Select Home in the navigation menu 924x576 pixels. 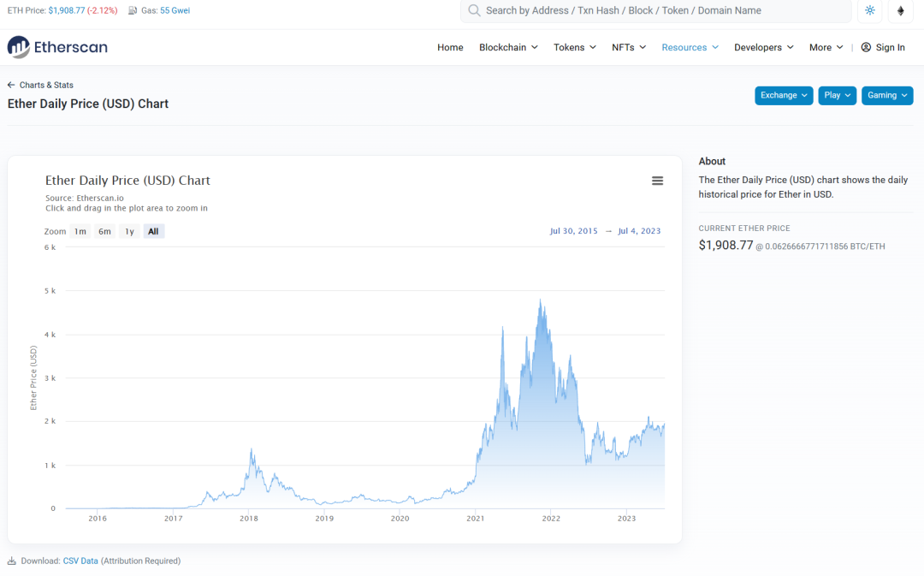coord(450,47)
